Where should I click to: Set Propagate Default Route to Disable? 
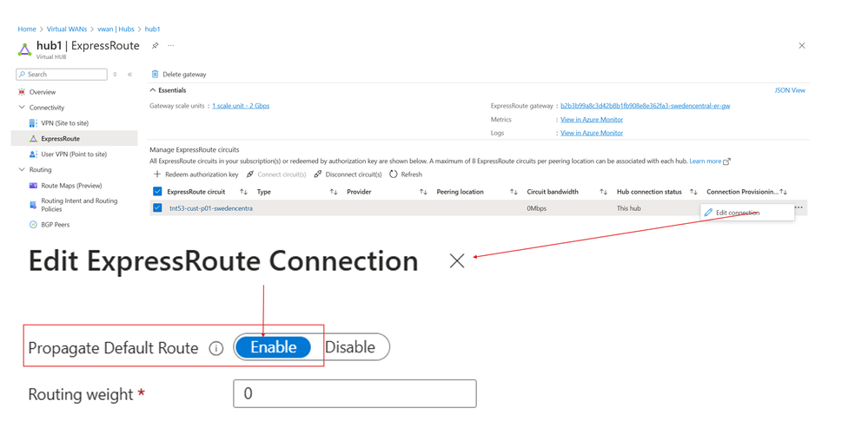point(350,347)
